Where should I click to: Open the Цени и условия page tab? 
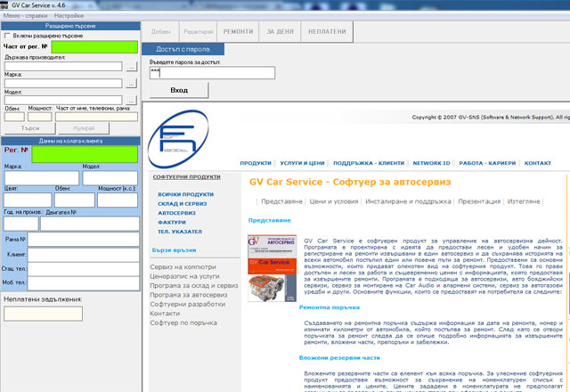click(334, 201)
